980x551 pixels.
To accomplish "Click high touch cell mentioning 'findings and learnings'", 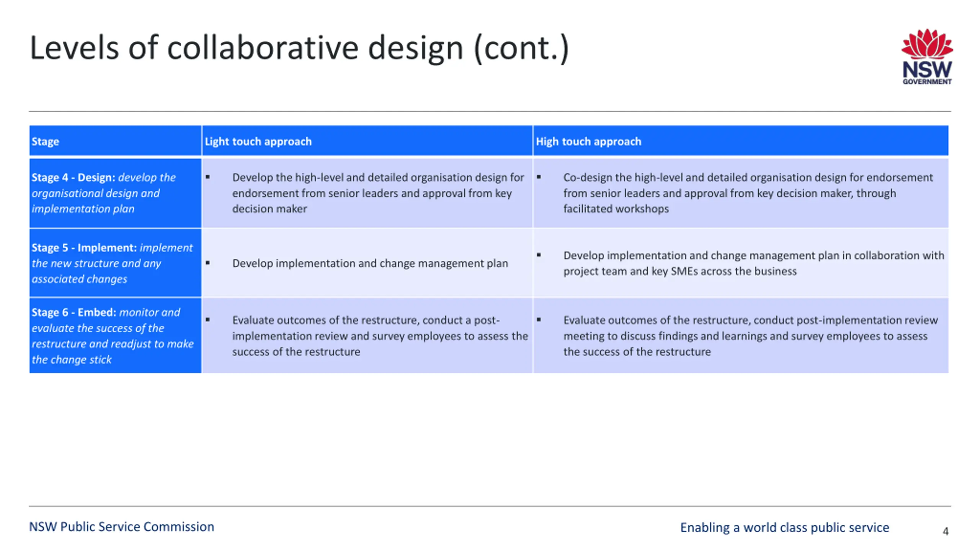I will coord(741,336).
